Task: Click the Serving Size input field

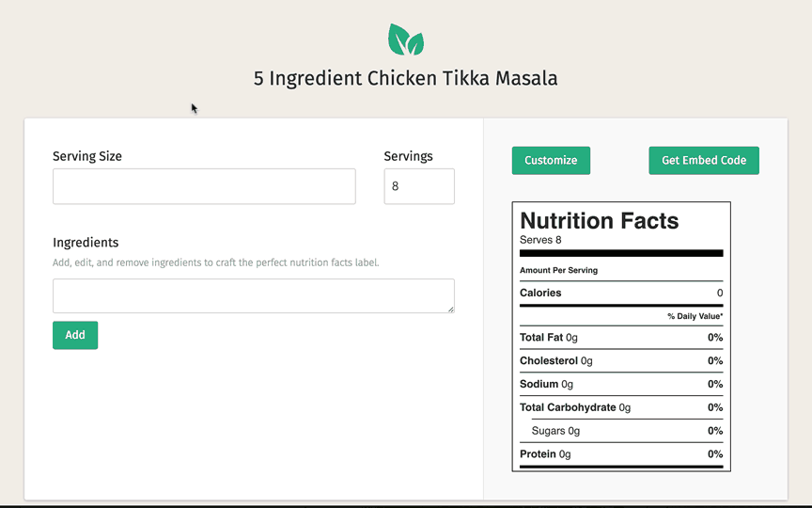Action: coord(204,186)
